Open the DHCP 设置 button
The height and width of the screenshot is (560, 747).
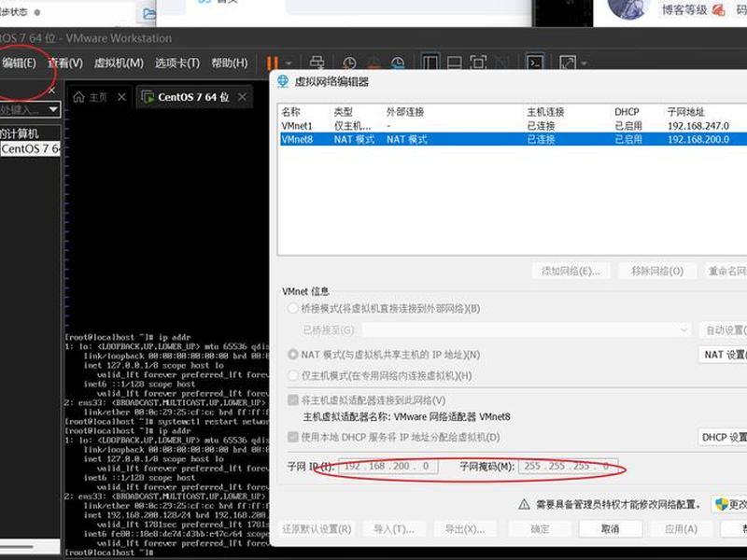pos(723,437)
